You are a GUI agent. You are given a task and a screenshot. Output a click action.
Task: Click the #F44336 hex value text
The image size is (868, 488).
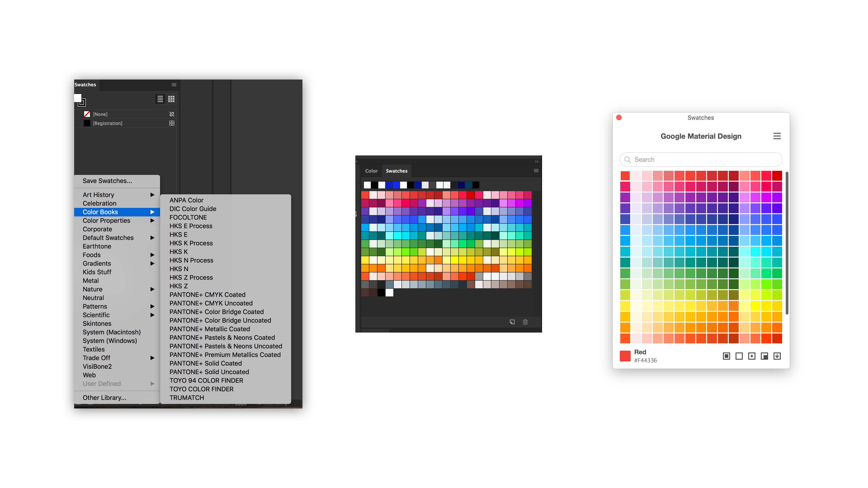[645, 360]
